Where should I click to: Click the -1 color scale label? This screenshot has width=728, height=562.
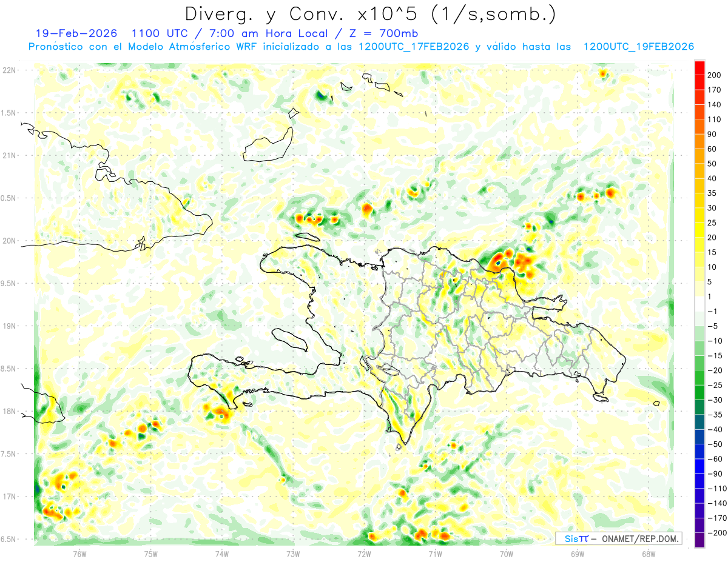(713, 311)
